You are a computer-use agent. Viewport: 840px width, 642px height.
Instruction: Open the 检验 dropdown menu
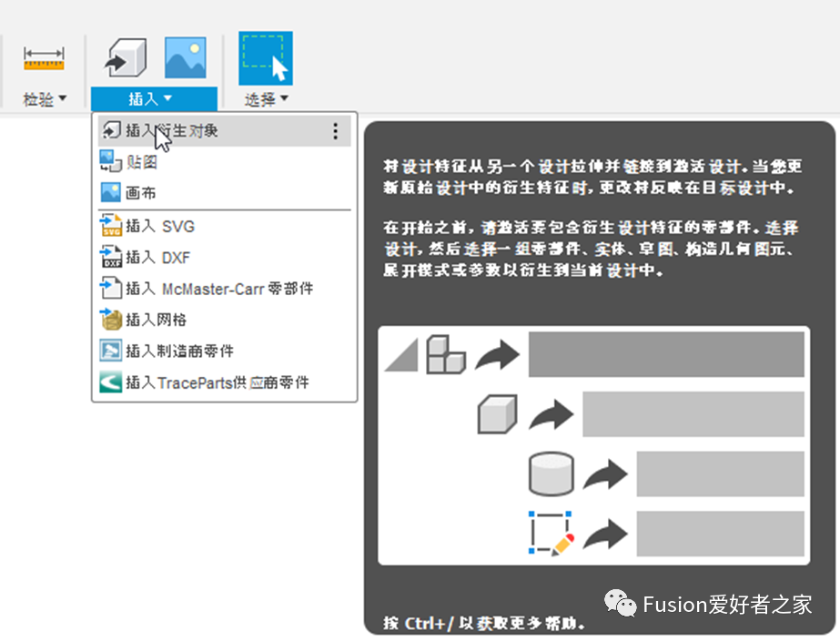45,99
